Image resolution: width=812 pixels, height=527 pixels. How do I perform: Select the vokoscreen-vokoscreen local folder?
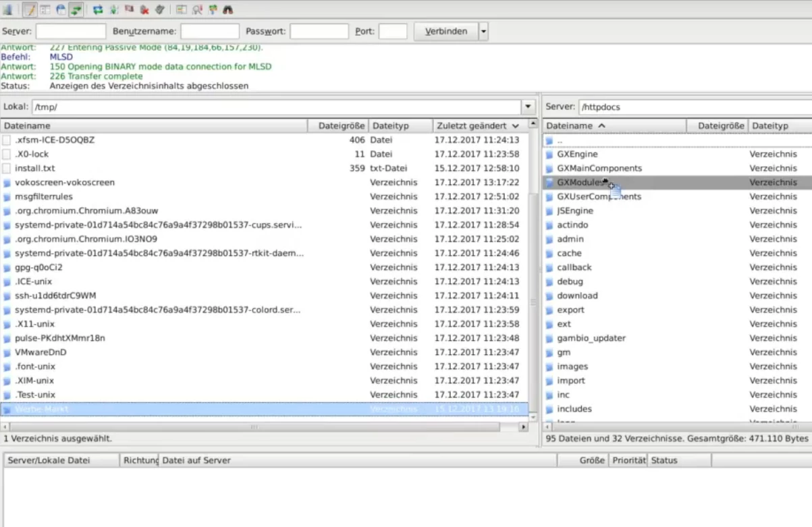pyautogui.click(x=265, y=182)
